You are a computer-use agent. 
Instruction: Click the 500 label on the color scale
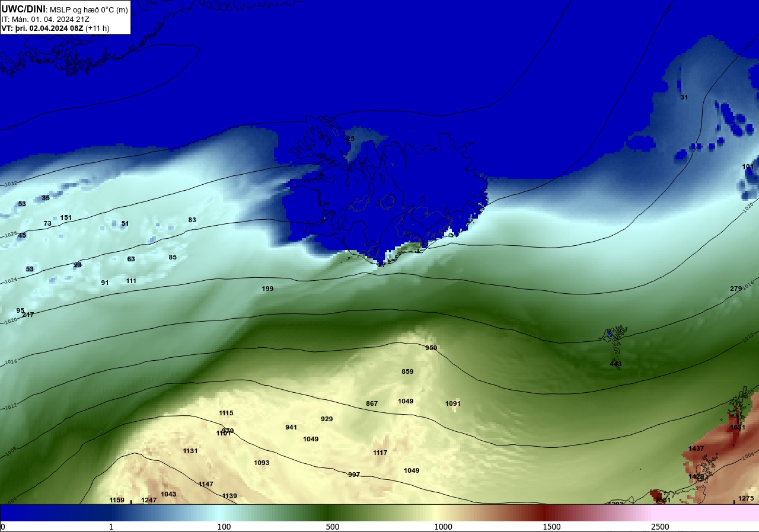coord(333,527)
